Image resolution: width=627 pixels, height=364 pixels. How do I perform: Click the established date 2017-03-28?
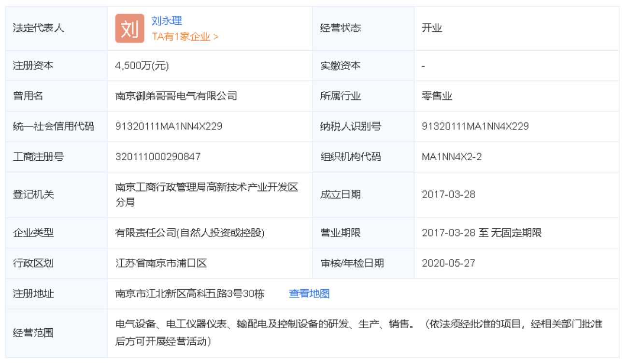448,195
